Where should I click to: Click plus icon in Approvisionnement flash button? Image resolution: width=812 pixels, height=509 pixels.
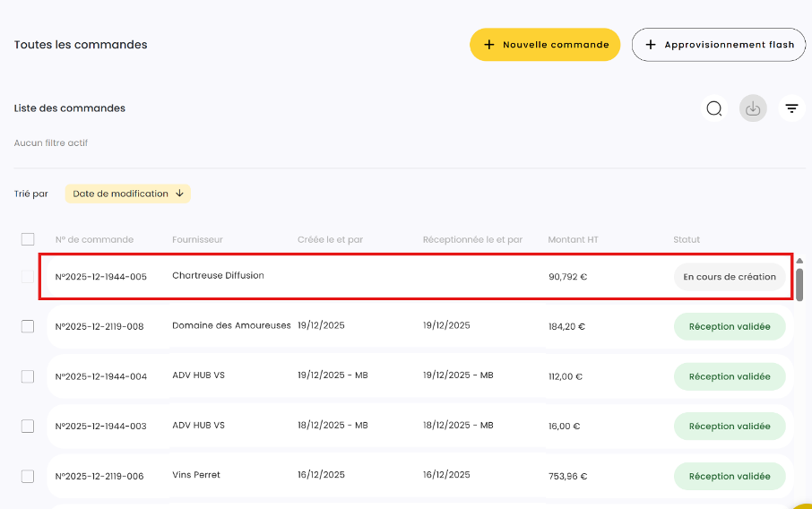[651, 45]
